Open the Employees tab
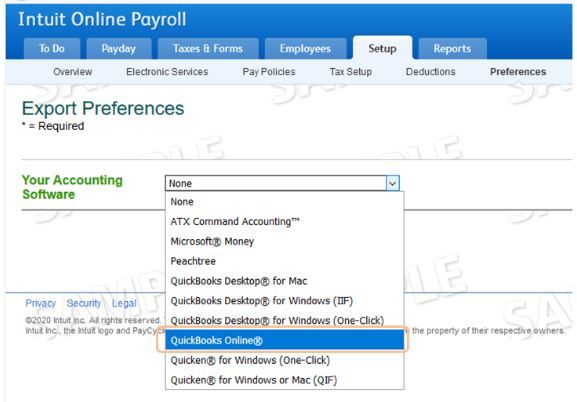 coord(305,49)
